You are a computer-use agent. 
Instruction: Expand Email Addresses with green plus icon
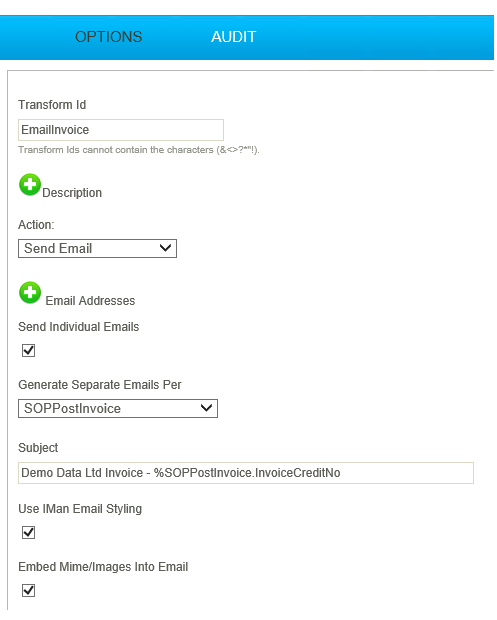30,293
